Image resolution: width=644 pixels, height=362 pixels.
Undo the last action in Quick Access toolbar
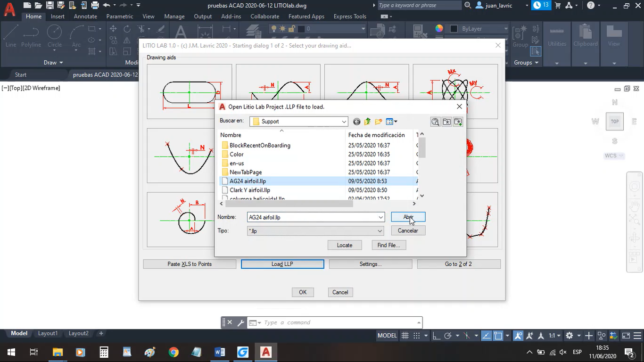(x=107, y=5)
